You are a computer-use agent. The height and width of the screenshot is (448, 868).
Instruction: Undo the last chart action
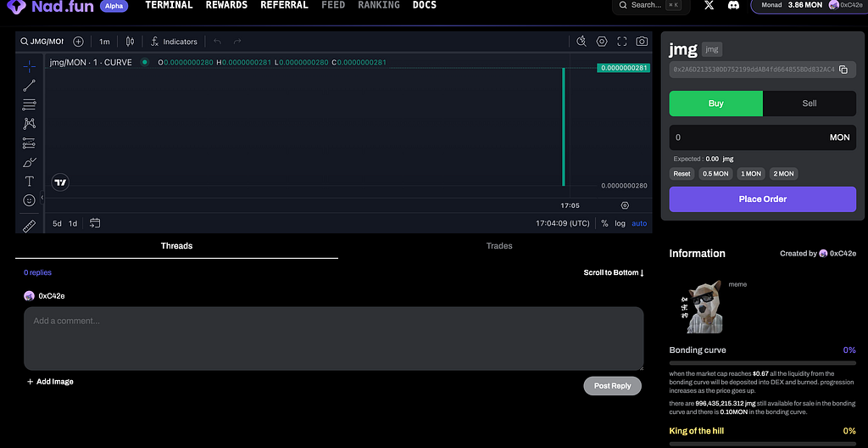[217, 42]
